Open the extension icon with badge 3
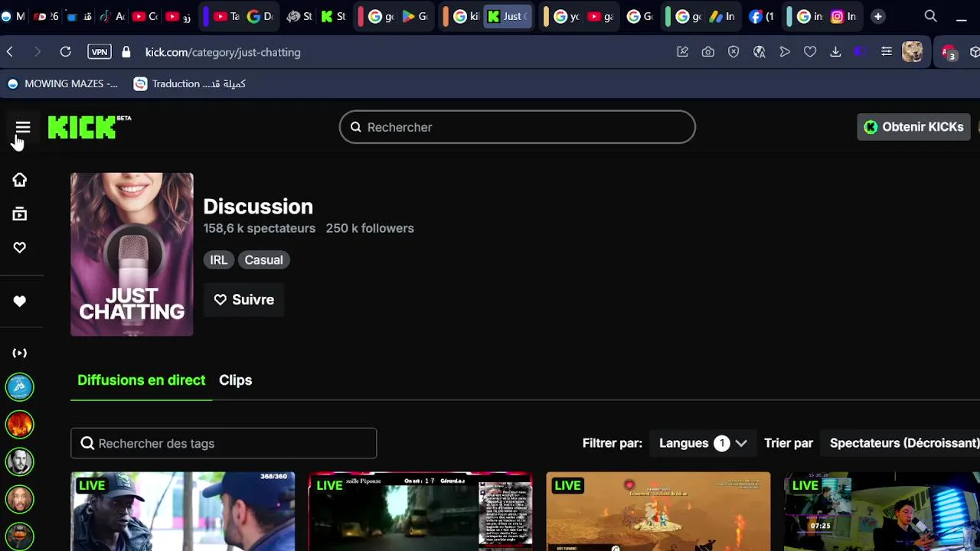This screenshot has width=980, height=551. click(949, 53)
